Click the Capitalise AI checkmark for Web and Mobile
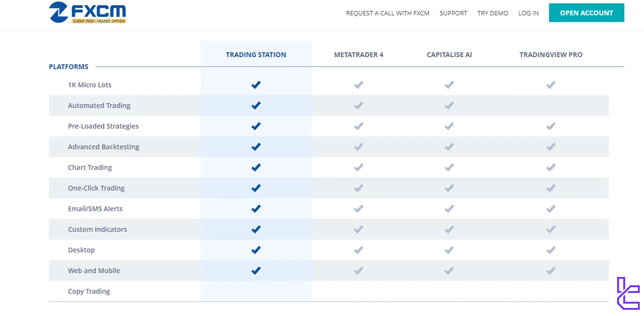This screenshot has height=316, width=644. (449, 271)
